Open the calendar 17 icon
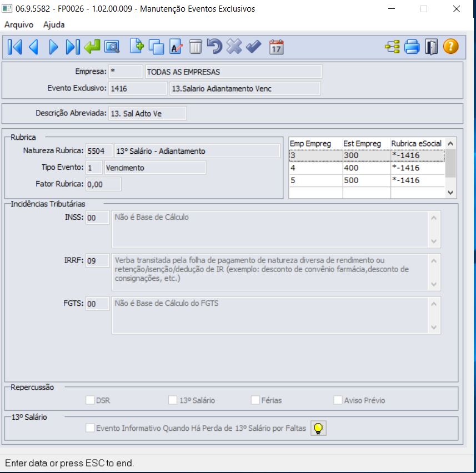 click(x=276, y=47)
